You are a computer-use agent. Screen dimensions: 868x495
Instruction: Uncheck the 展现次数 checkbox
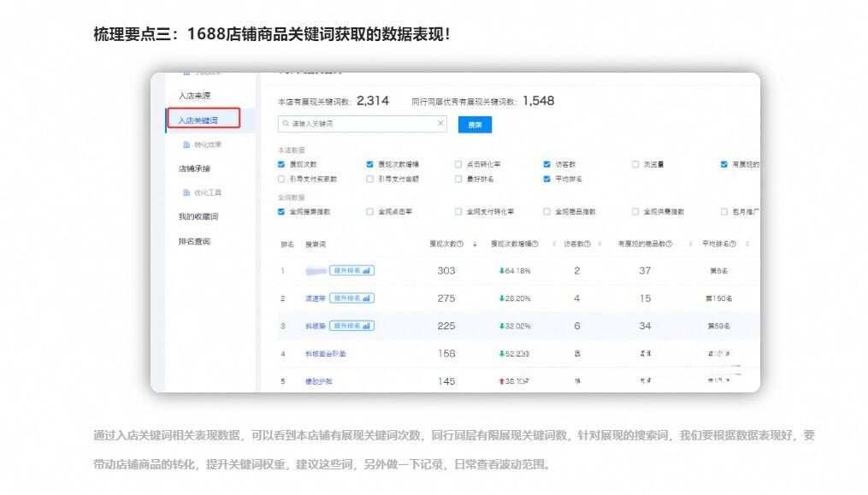pos(281,164)
